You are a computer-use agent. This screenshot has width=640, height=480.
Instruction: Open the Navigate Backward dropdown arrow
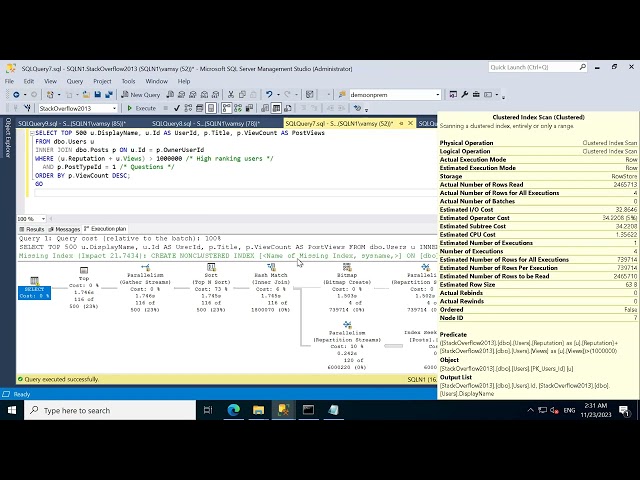click(x=25, y=95)
